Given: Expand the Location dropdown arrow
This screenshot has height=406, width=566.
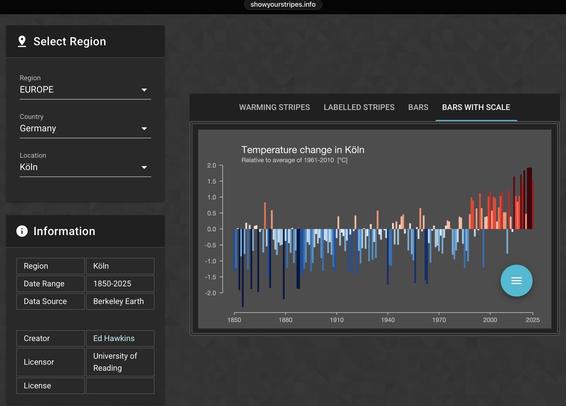Looking at the screenshot, I should [x=144, y=167].
